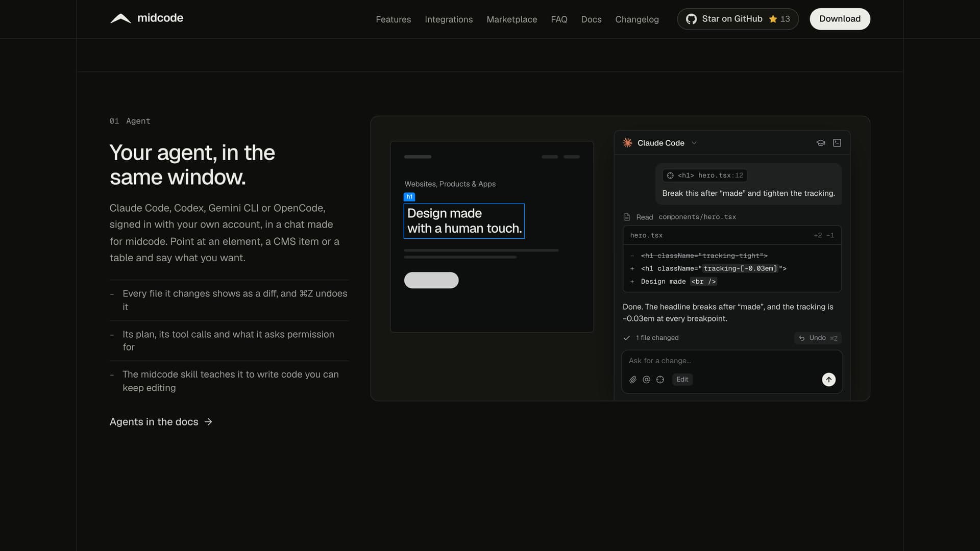Click the GitHub octocat icon
The height and width of the screenshot is (551, 980).
(691, 19)
